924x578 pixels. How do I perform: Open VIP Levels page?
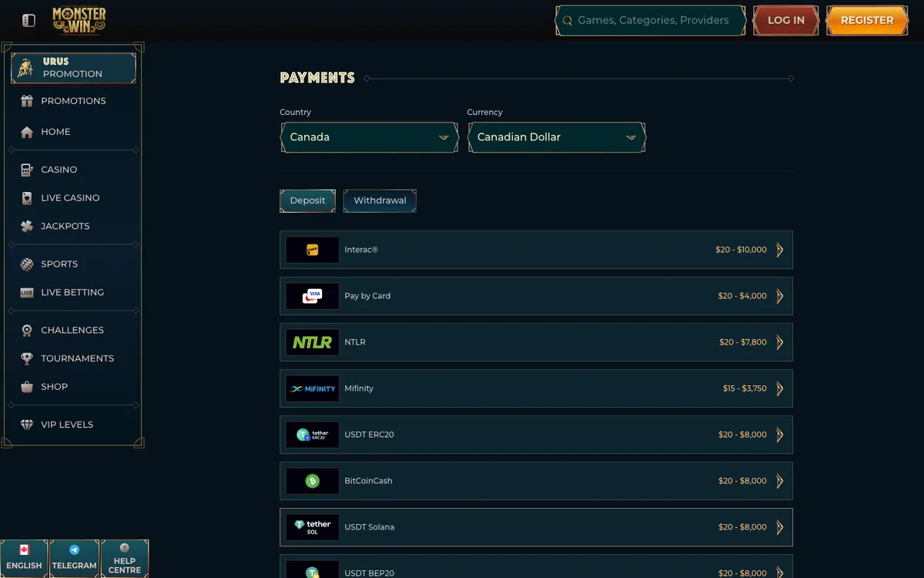[x=67, y=425]
